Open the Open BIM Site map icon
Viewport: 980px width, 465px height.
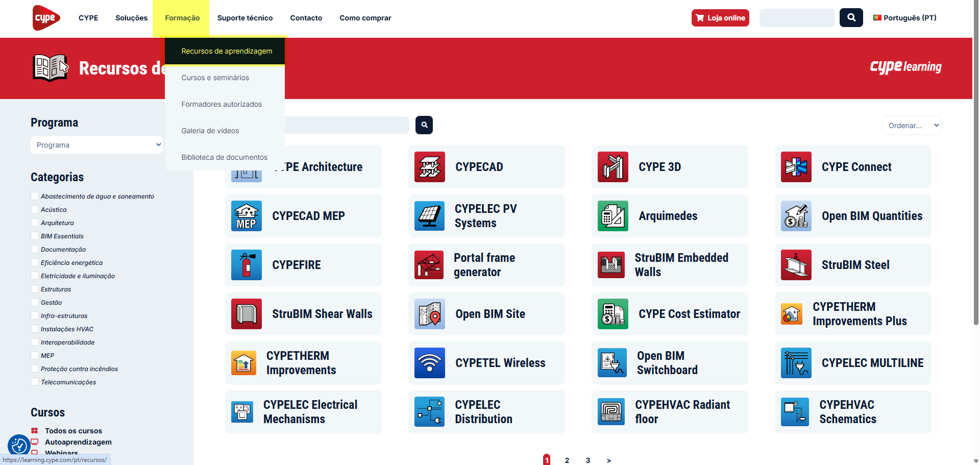coord(429,314)
